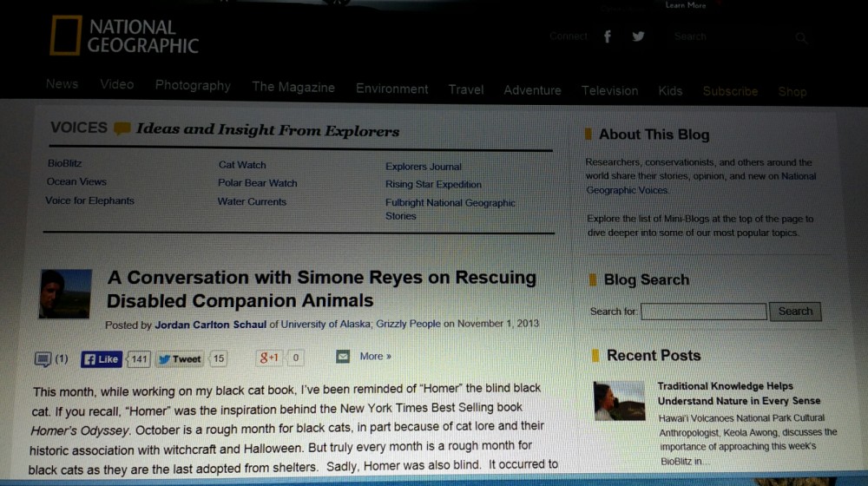Click into the Blog Search text field

coord(704,312)
